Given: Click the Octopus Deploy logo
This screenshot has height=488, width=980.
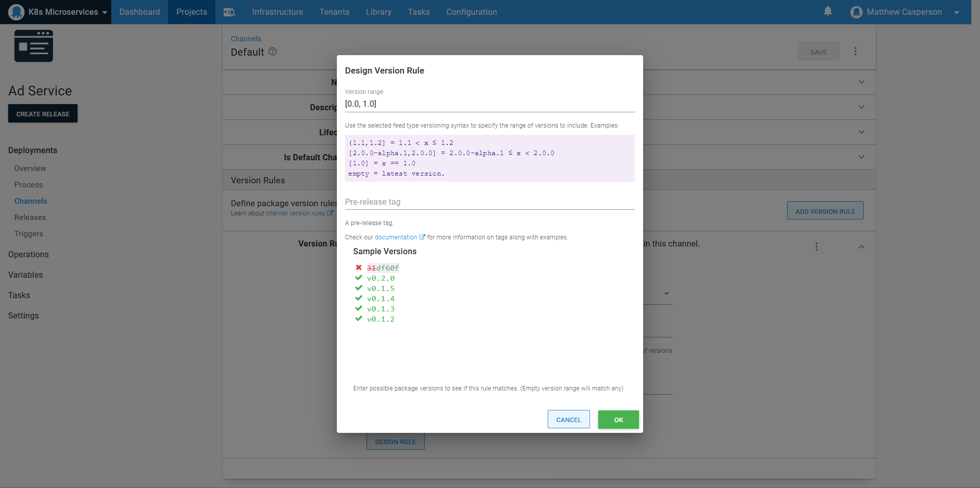Looking at the screenshot, I should coord(16,11).
